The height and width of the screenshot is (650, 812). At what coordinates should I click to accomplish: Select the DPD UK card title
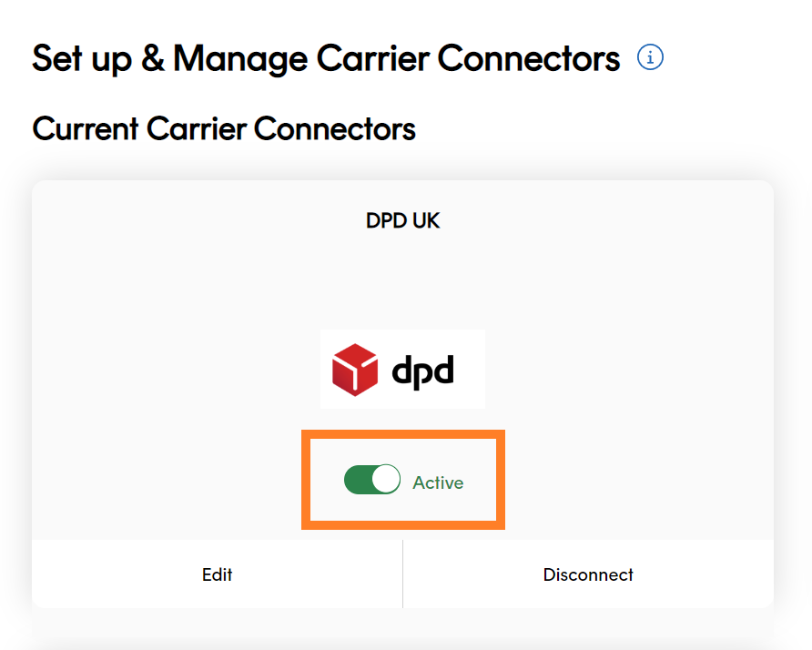403,220
